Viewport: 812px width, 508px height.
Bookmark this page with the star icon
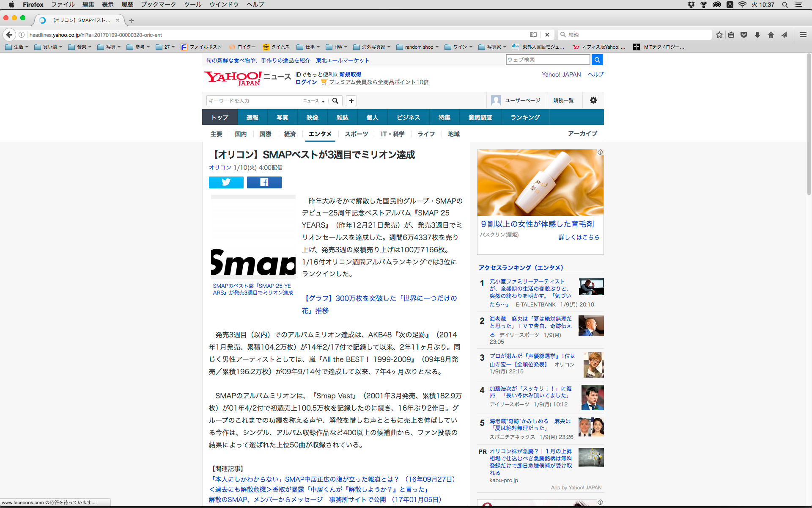tap(719, 35)
